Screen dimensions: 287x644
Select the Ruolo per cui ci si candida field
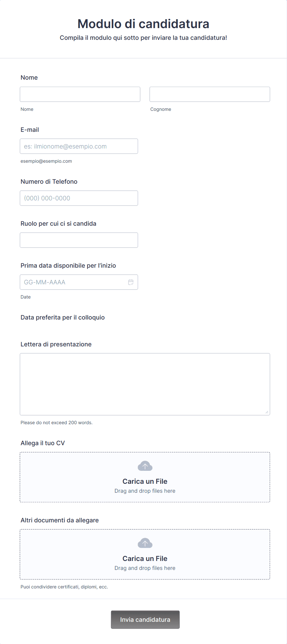coord(79,240)
